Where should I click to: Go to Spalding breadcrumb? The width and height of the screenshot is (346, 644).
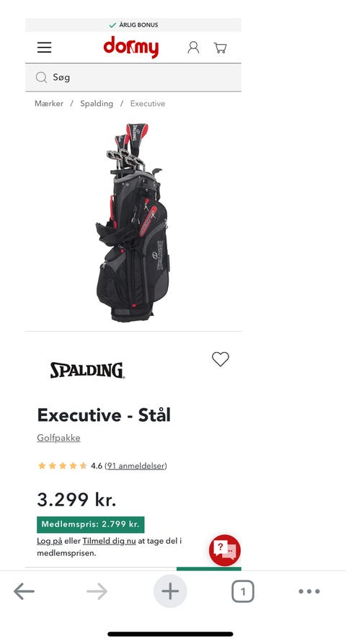tap(97, 104)
